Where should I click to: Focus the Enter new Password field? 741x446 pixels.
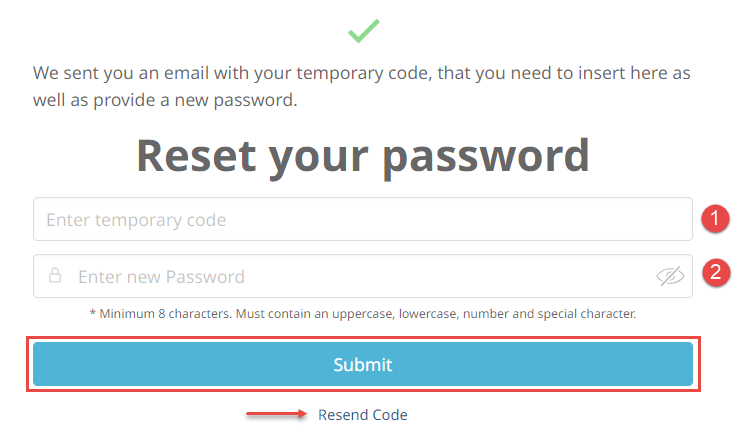click(363, 276)
